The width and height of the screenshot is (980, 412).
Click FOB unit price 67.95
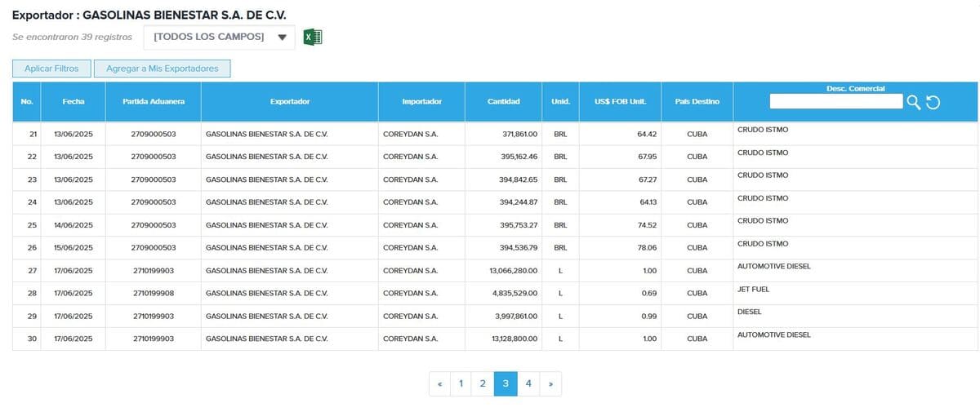tap(647, 157)
